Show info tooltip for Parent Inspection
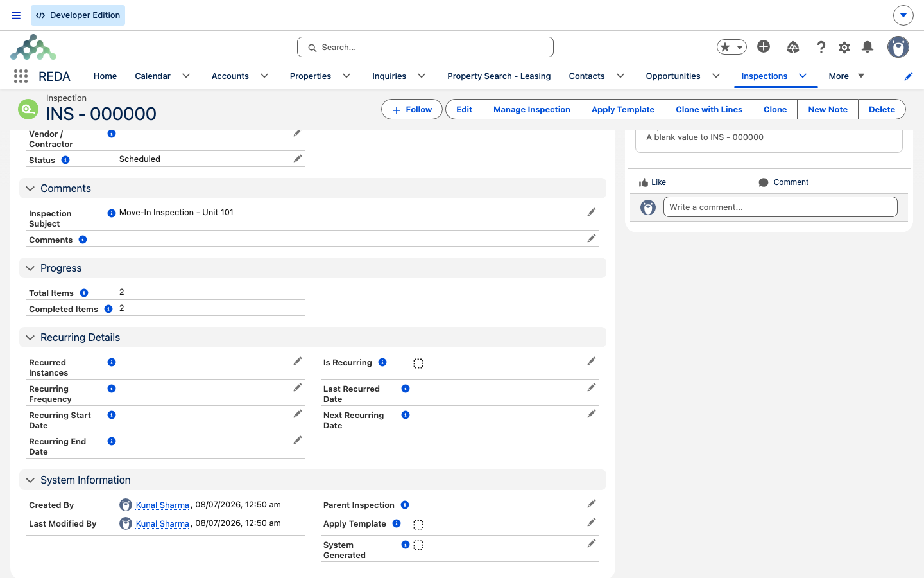This screenshot has height=578, width=924. coord(405,505)
